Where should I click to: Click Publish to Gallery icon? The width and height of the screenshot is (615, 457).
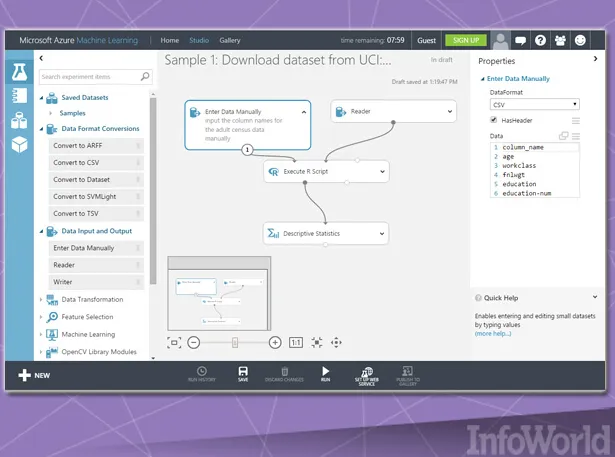point(408,376)
